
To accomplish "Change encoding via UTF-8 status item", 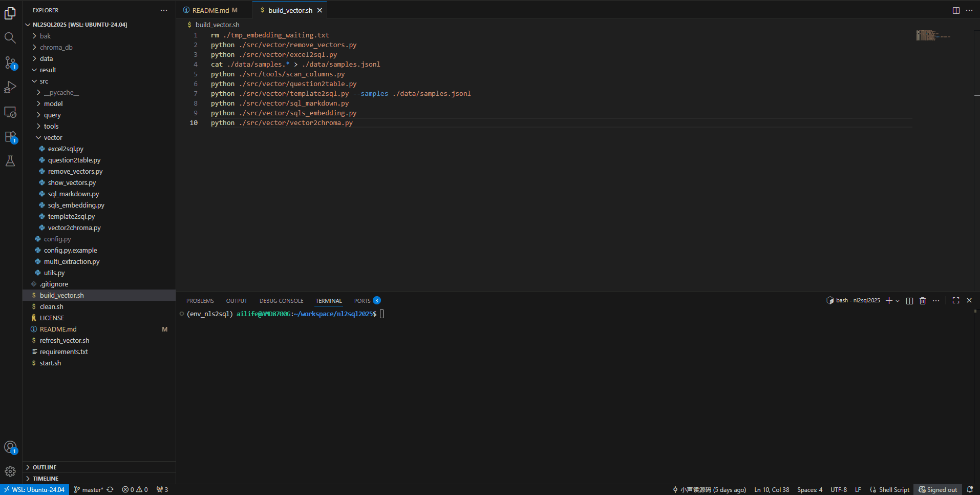I will pos(839,489).
